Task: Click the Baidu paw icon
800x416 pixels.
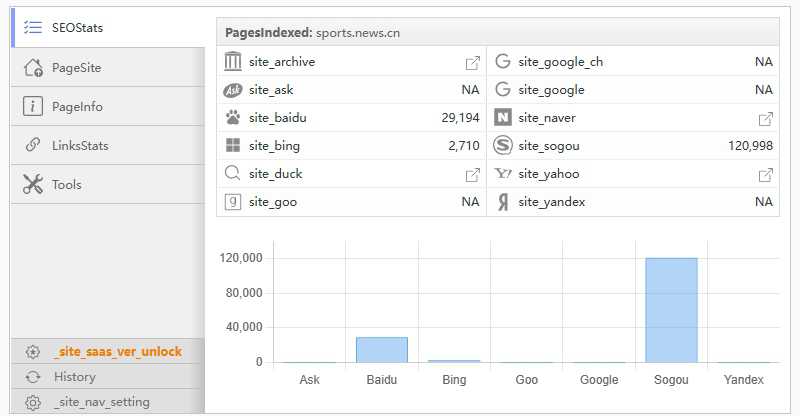Action: [233, 118]
